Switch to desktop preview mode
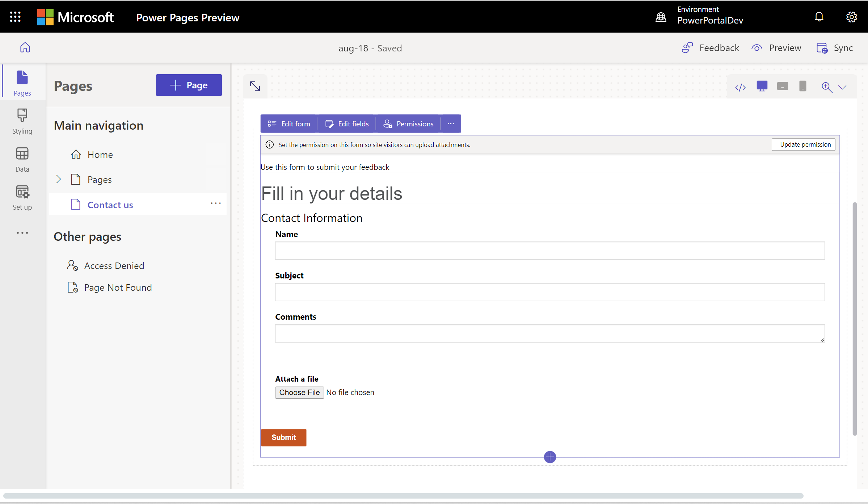Image resolution: width=868 pixels, height=504 pixels. point(762,87)
